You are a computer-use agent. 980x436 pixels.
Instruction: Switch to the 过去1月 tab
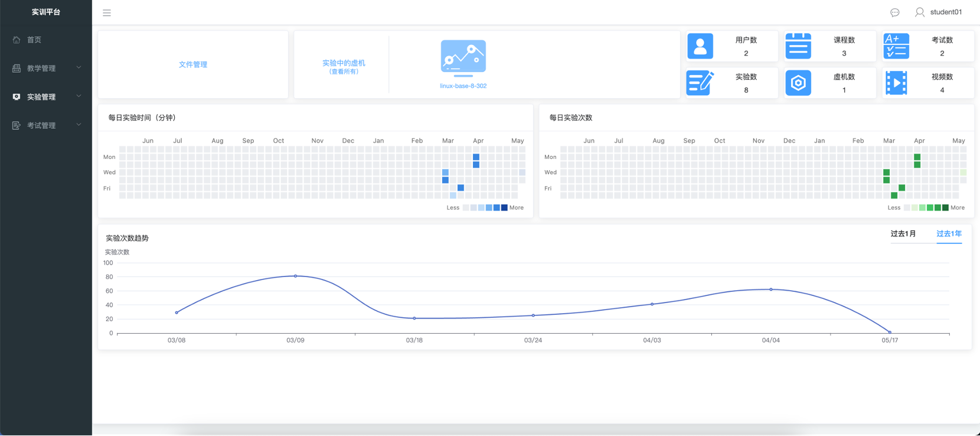click(x=903, y=234)
